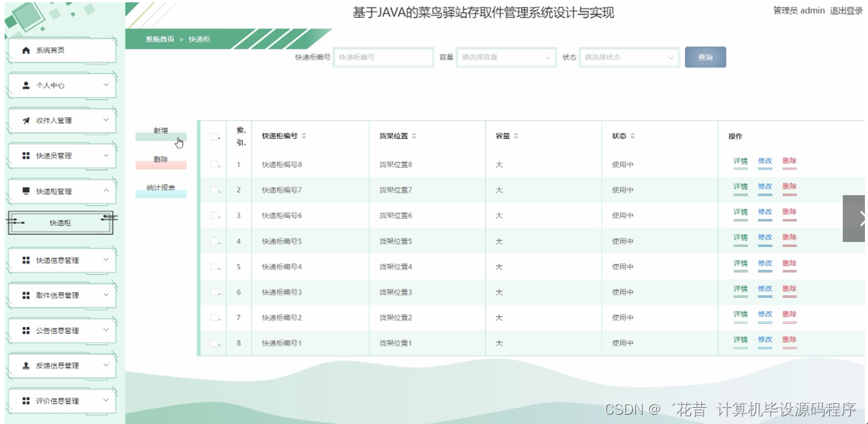Collapse 快递柜管理 menu chevron
The width and height of the screenshot is (868, 424).
(x=106, y=190)
